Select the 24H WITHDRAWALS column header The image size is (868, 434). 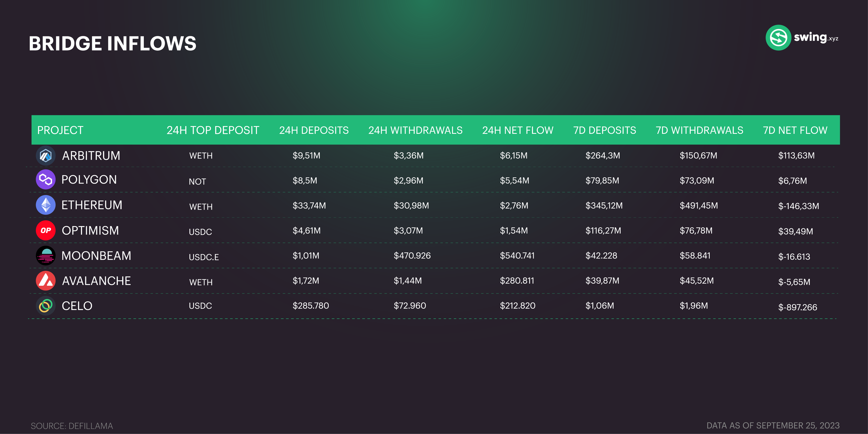(x=415, y=130)
